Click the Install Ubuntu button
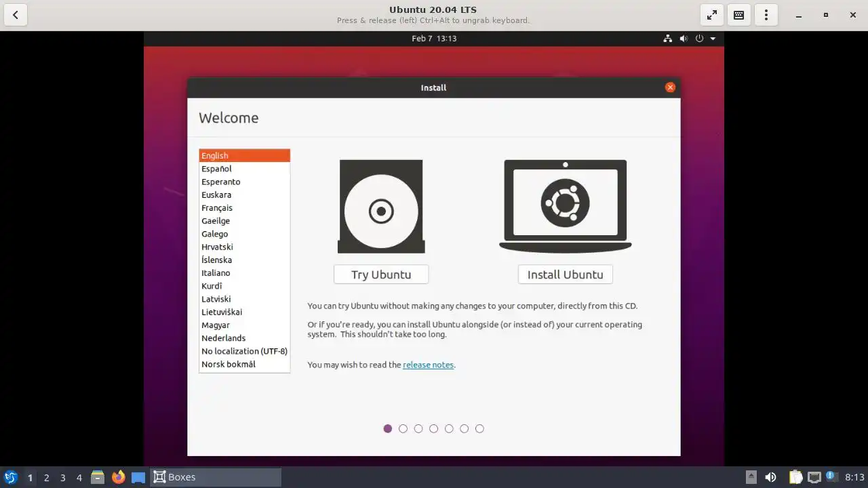868x488 pixels. click(565, 274)
